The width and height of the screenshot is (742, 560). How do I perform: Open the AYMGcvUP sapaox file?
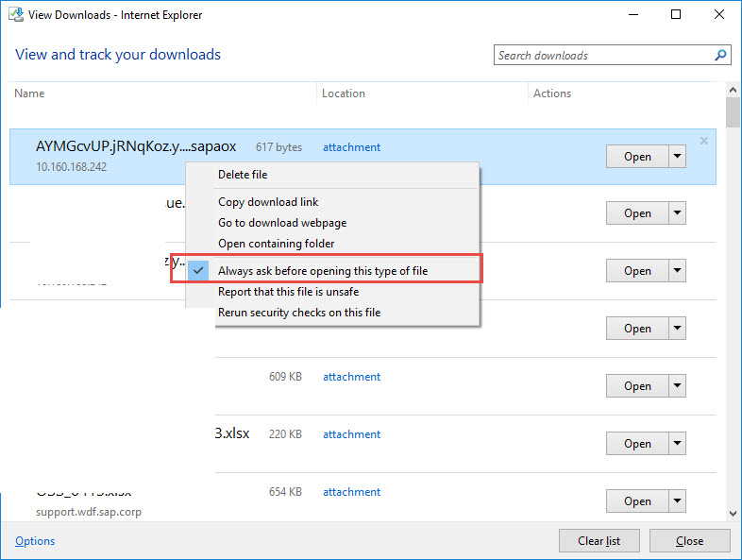pos(637,157)
